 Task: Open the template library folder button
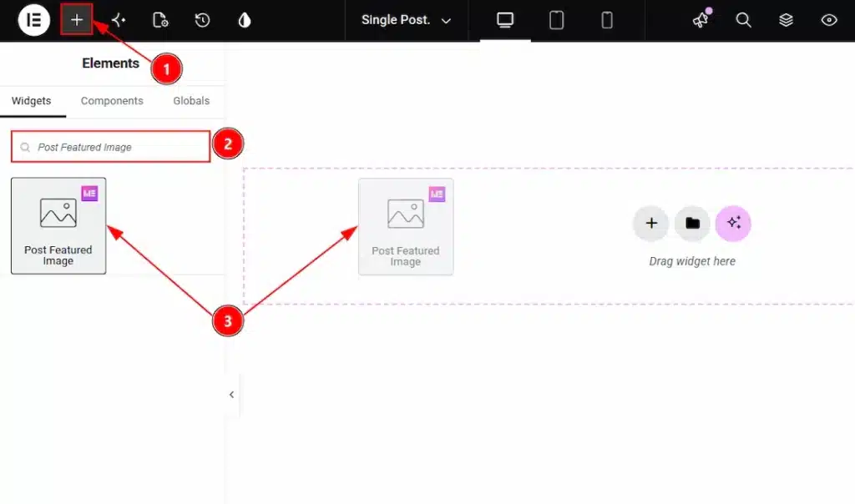pos(692,223)
